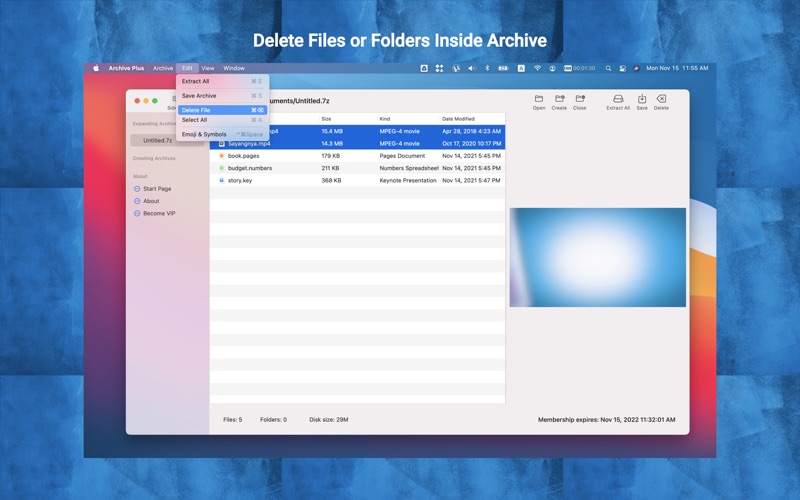This screenshot has height=500, width=800.
Task: Open the Apple menu
Action: (x=95, y=68)
